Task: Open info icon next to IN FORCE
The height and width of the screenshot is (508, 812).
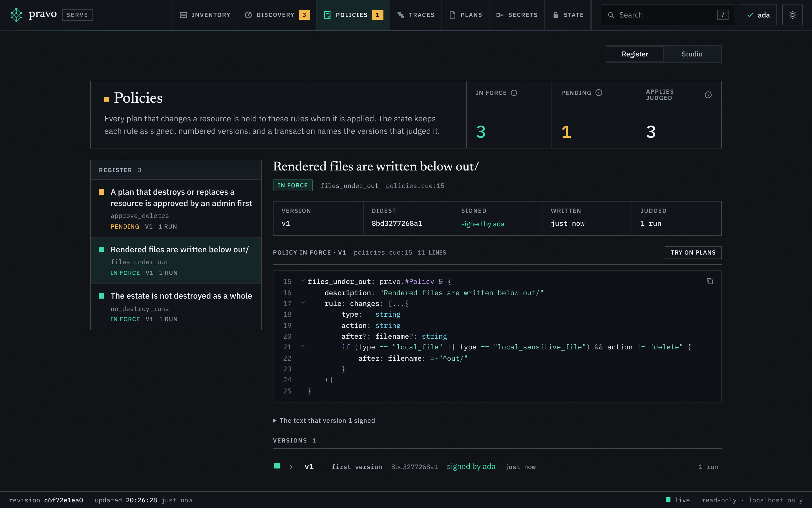Action: 514,93
